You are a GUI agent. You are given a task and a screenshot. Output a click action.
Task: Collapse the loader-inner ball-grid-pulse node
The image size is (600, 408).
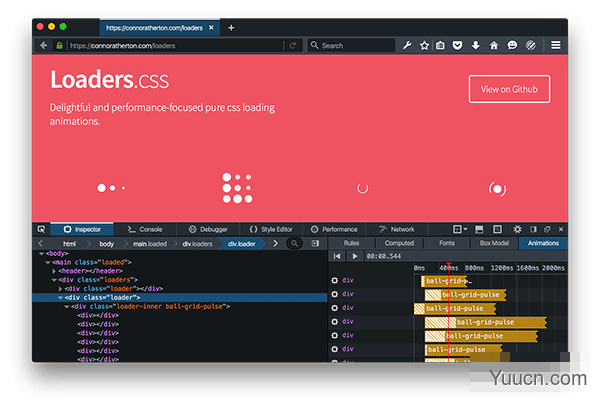67,306
